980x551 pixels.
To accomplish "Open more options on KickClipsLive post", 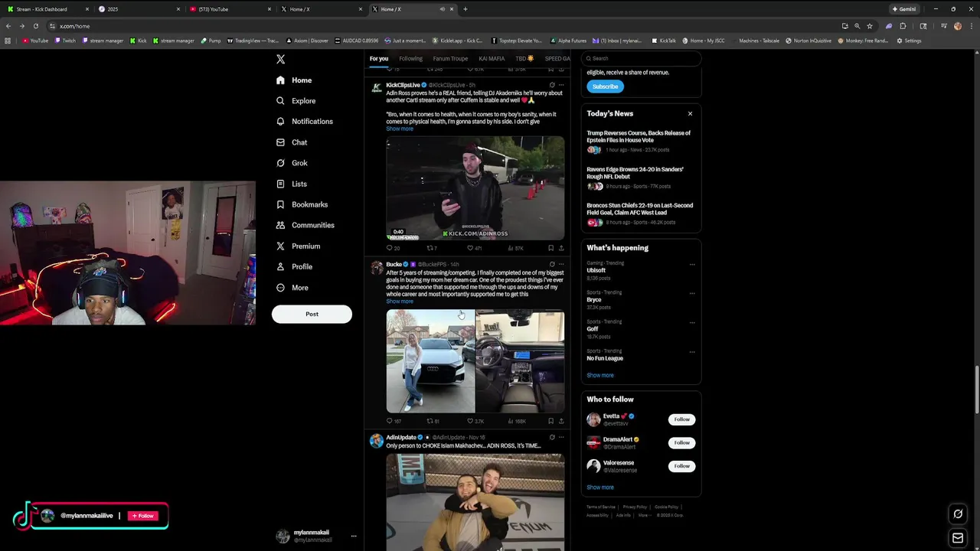I will (561, 85).
